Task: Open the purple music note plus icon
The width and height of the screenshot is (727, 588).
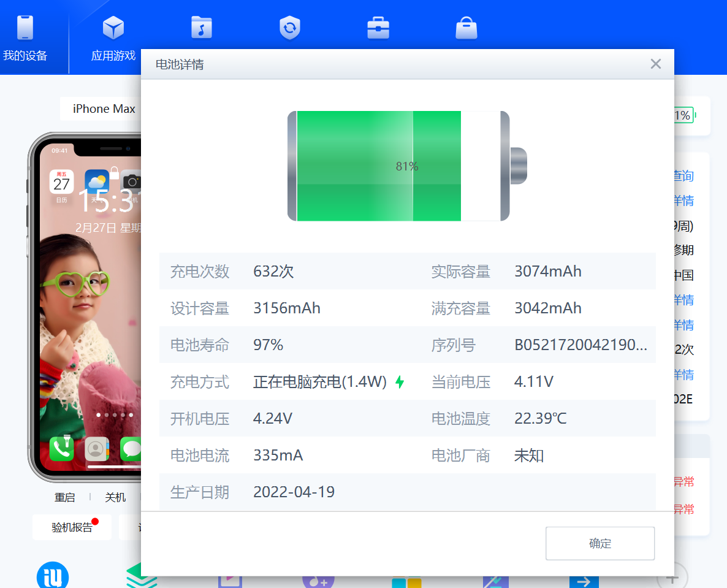Action: [x=318, y=581]
